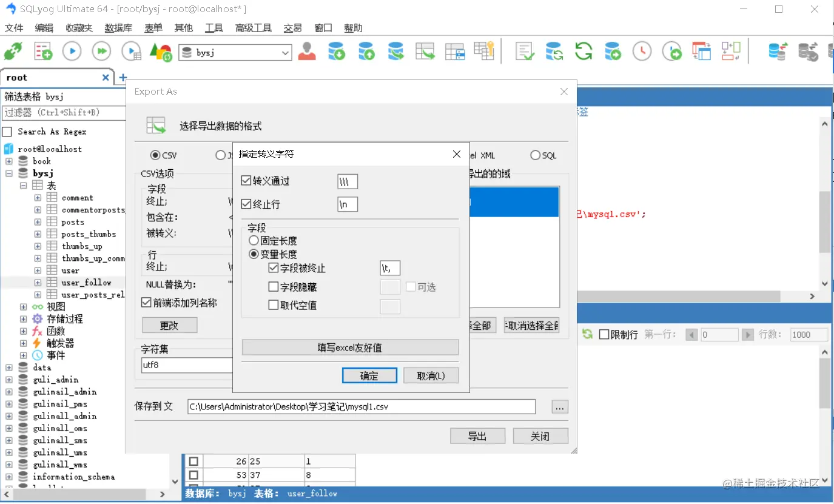The width and height of the screenshot is (834, 504).
Task: Run the current query with play icon
Action: click(x=72, y=52)
